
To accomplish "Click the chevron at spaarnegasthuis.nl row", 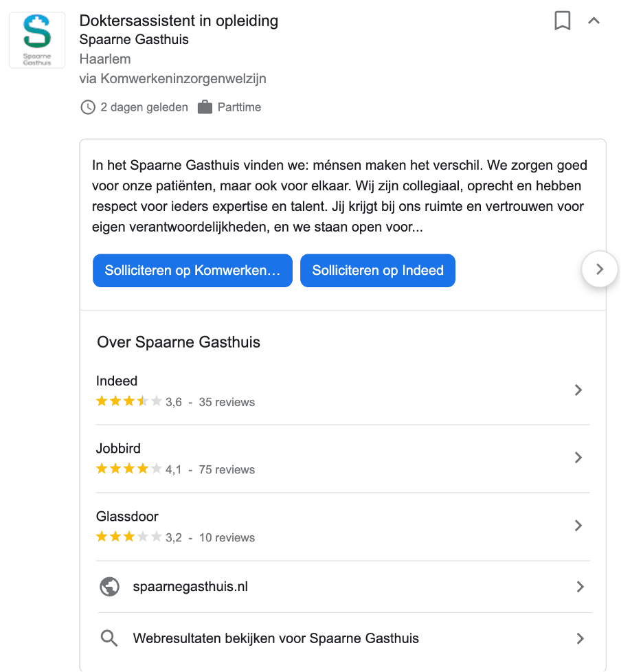I will [580, 587].
